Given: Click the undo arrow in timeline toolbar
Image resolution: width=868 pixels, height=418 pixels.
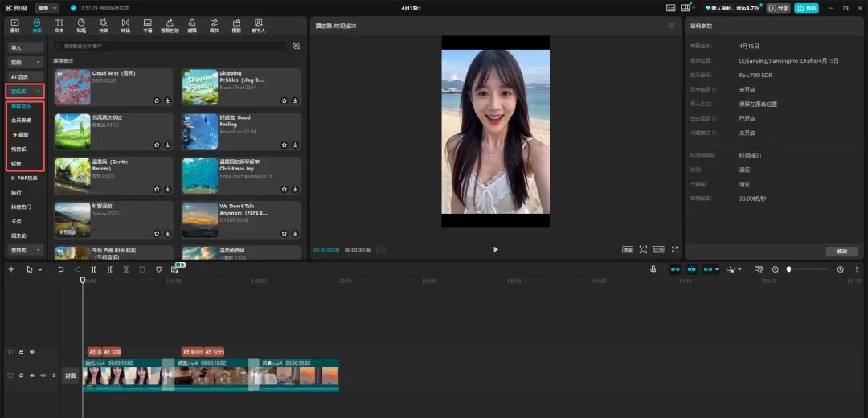Looking at the screenshot, I should [x=61, y=269].
